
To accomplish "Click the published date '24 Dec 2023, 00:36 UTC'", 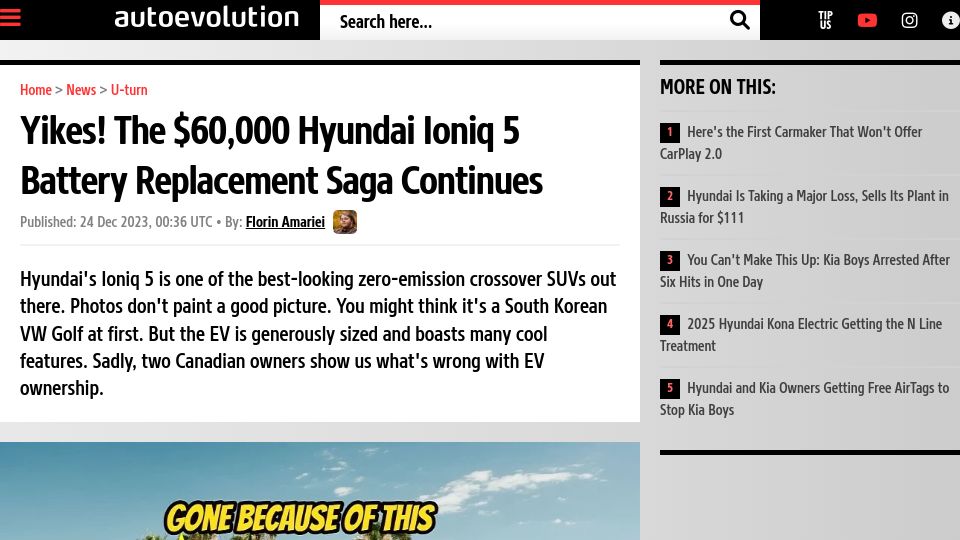I will (146, 222).
